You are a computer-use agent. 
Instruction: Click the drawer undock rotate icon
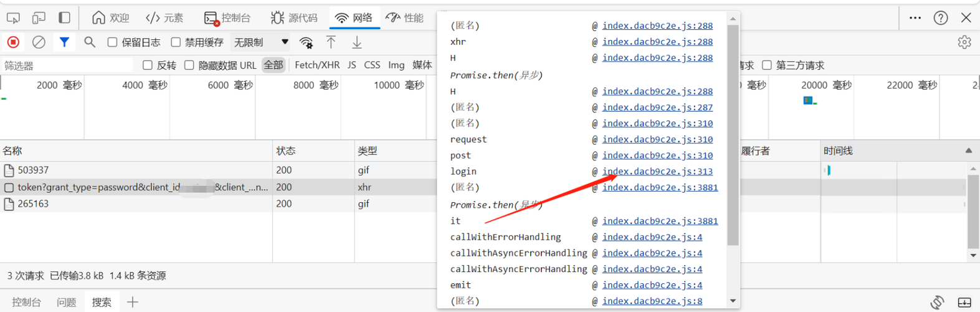[x=938, y=302]
